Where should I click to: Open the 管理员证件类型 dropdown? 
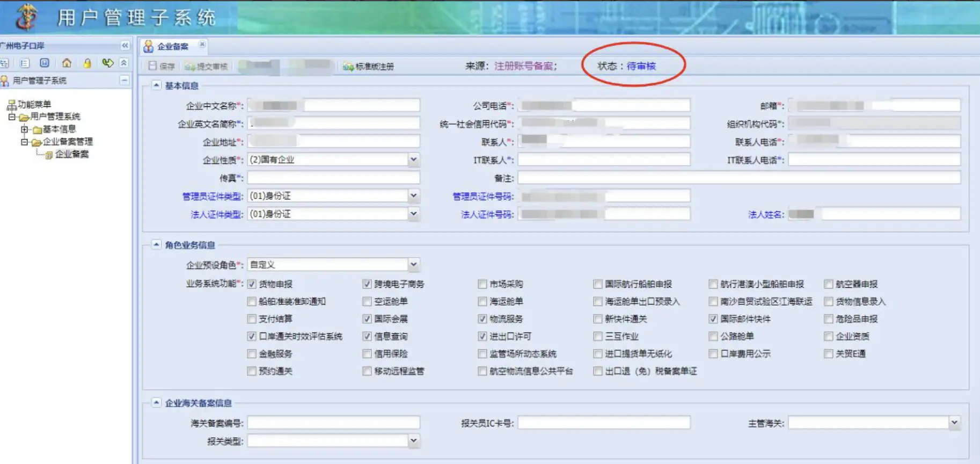tap(414, 196)
